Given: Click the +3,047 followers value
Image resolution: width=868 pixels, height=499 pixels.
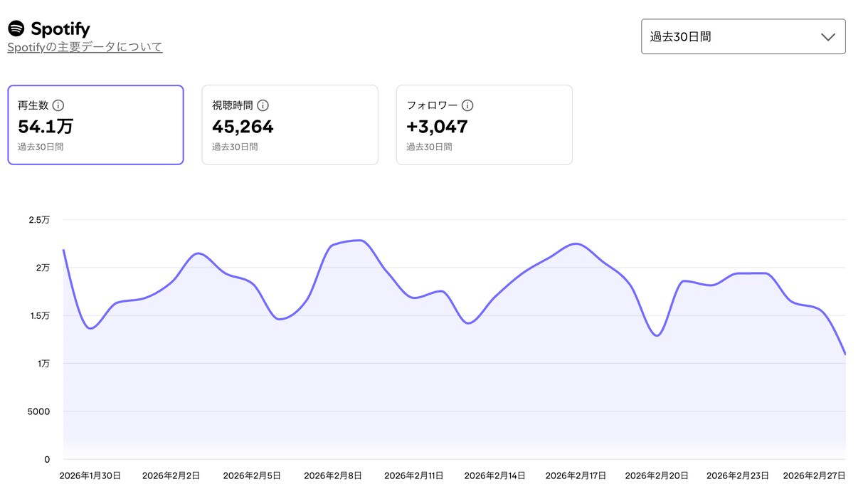Looking at the screenshot, I should [437, 127].
